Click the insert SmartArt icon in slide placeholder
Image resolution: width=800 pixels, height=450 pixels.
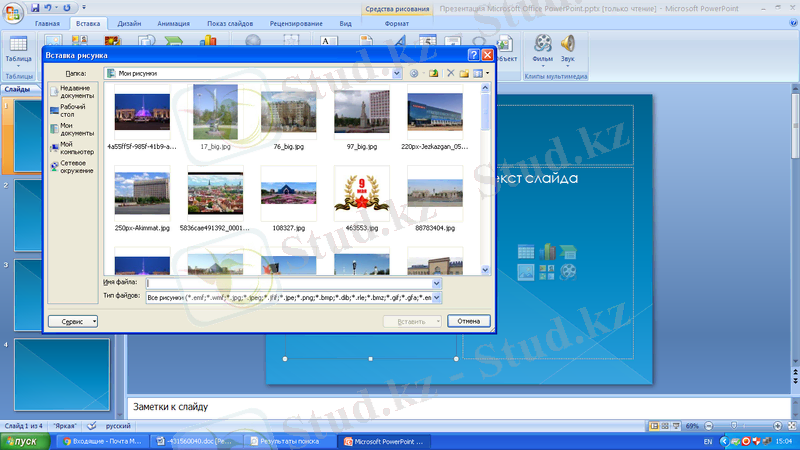[568, 252]
